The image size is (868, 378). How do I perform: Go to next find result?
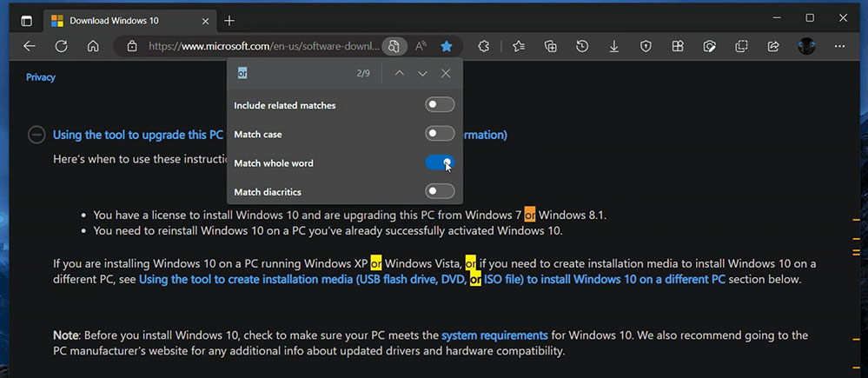click(422, 74)
